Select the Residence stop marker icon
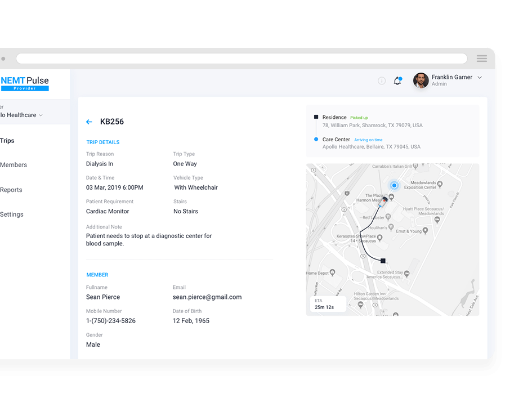 (x=316, y=117)
